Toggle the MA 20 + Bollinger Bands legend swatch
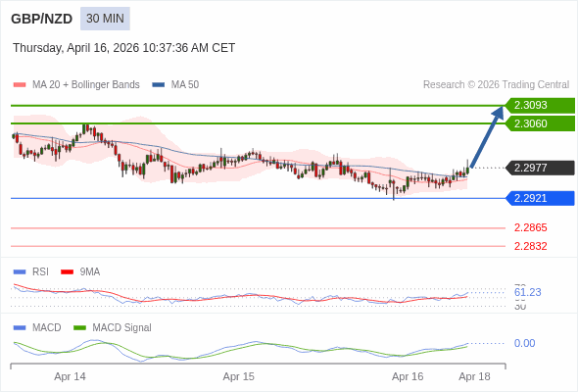The height and width of the screenshot is (392, 578). click(20, 85)
